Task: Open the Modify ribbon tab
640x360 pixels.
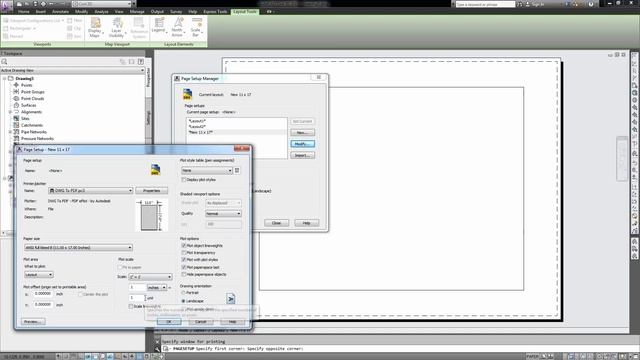Action: tap(81, 12)
